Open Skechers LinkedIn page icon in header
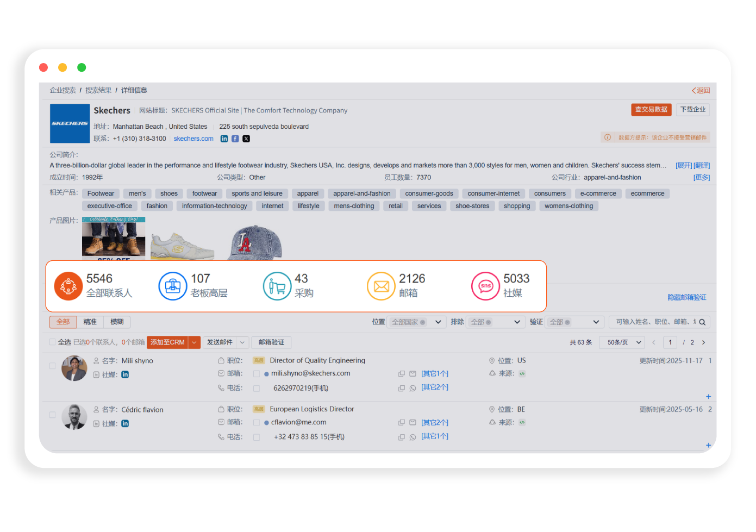Screen dimensions: 756x532 pyautogui.click(x=224, y=139)
